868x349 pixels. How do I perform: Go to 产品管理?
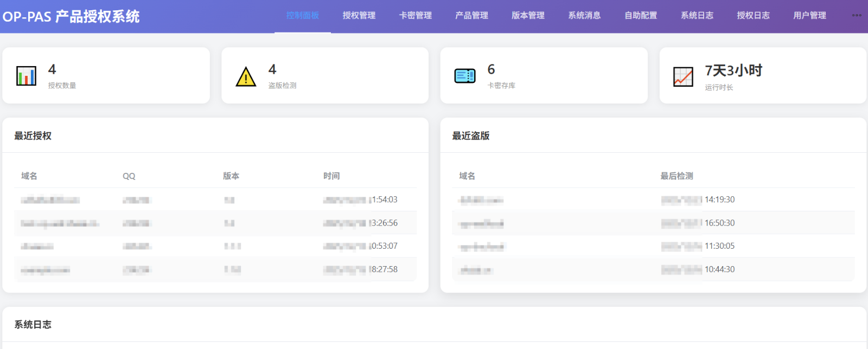472,16
